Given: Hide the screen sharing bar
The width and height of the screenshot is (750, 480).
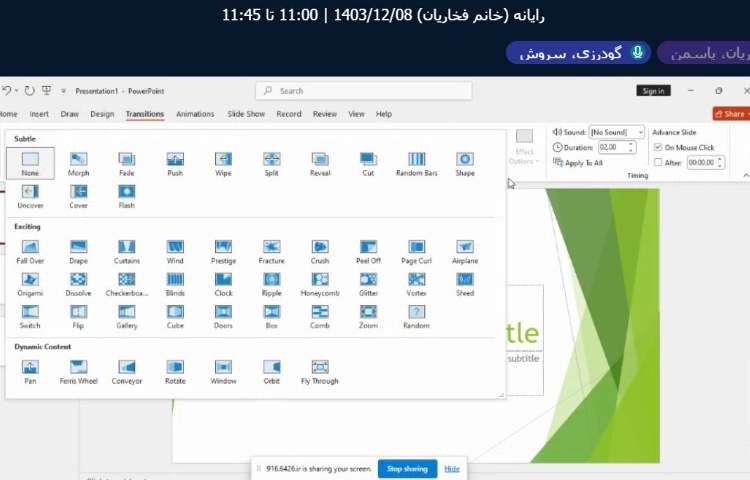Looking at the screenshot, I should tap(452, 469).
